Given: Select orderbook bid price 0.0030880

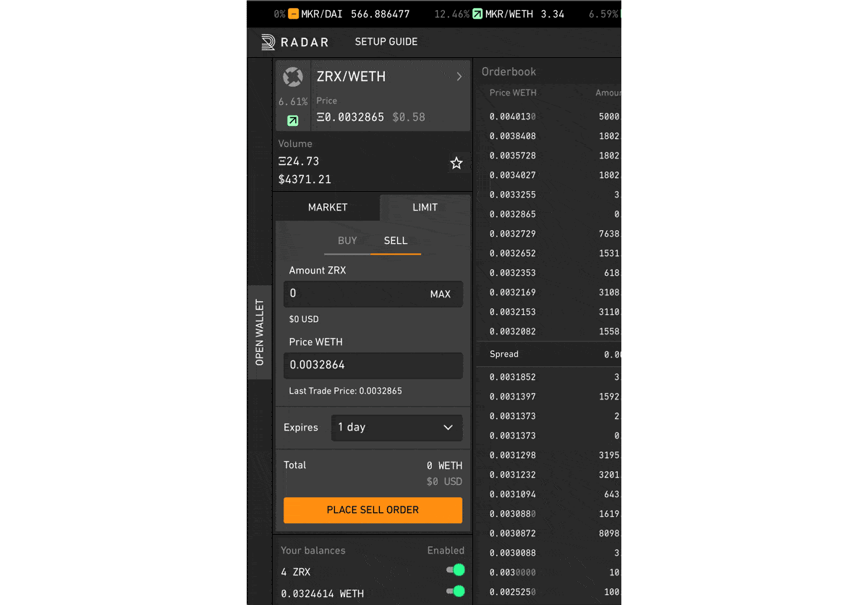Looking at the screenshot, I should point(513,514).
